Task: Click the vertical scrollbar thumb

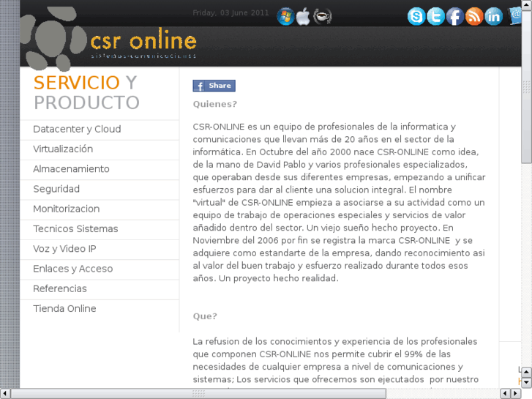Action: click(x=527, y=86)
